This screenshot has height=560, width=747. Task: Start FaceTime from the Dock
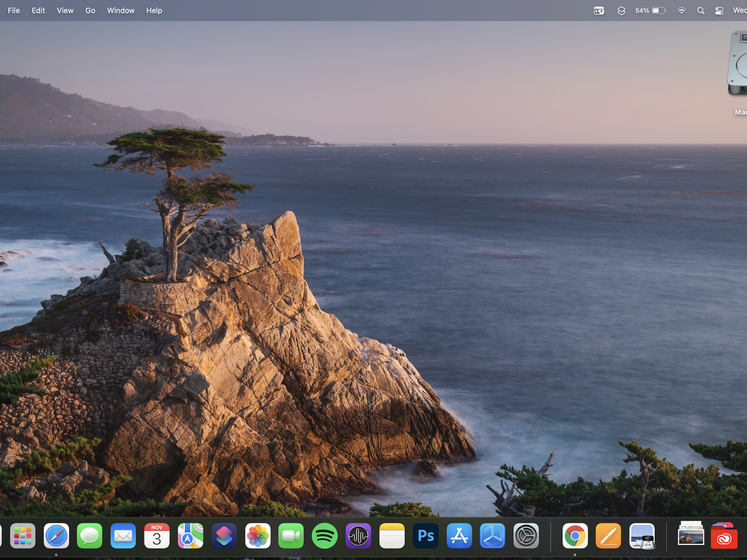(x=291, y=536)
